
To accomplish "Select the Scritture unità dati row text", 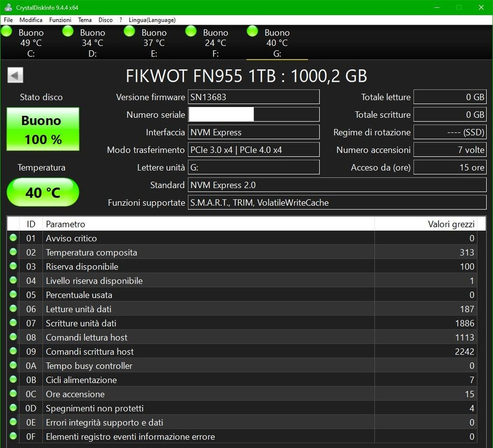I will (81, 323).
